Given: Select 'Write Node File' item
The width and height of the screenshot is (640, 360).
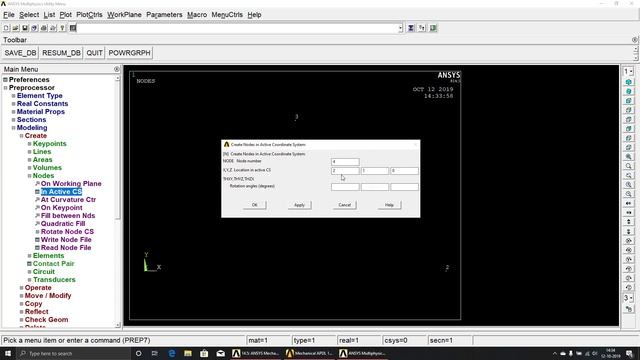Looking at the screenshot, I should point(66,240).
